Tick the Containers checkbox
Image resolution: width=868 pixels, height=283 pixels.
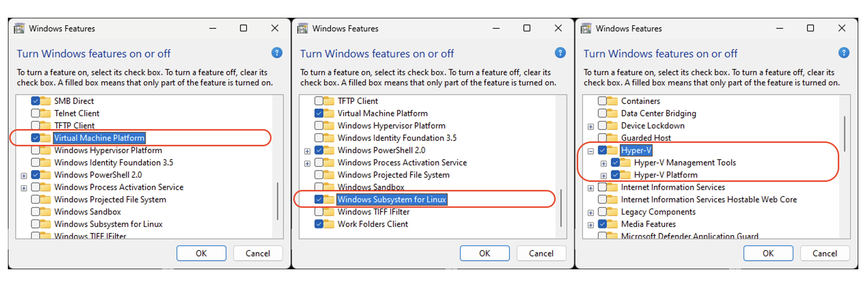pyautogui.click(x=602, y=101)
